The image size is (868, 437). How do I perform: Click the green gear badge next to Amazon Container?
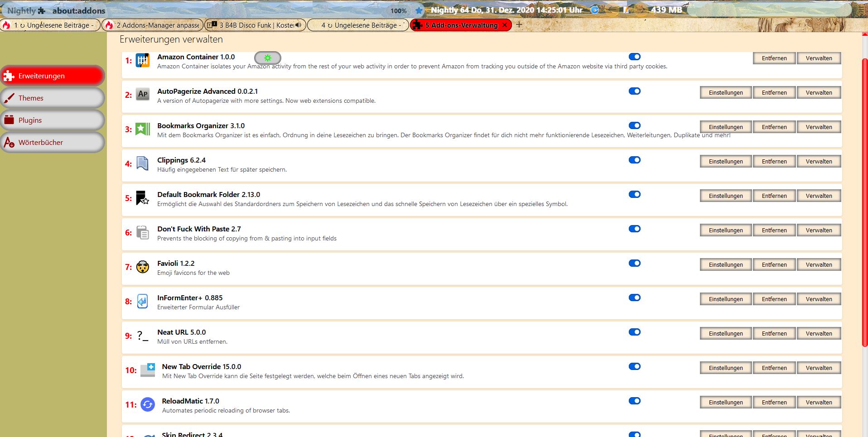click(x=268, y=58)
